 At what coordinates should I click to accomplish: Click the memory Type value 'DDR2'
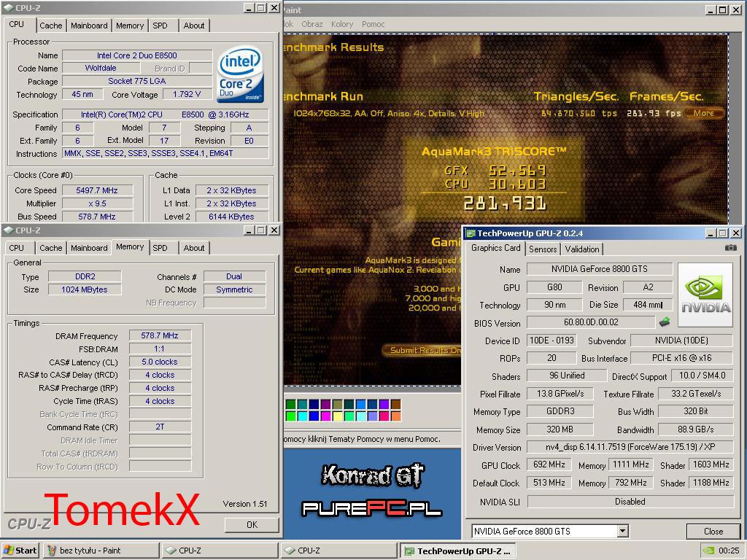click(x=85, y=276)
